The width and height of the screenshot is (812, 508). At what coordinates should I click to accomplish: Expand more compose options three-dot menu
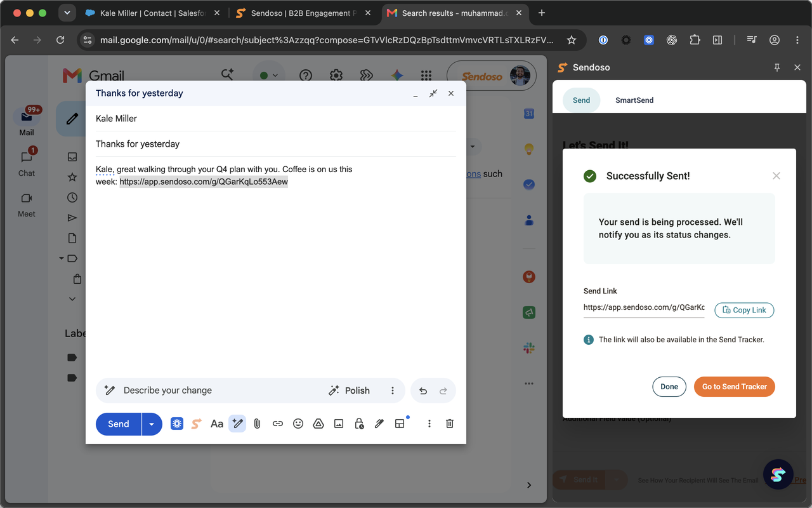click(429, 424)
